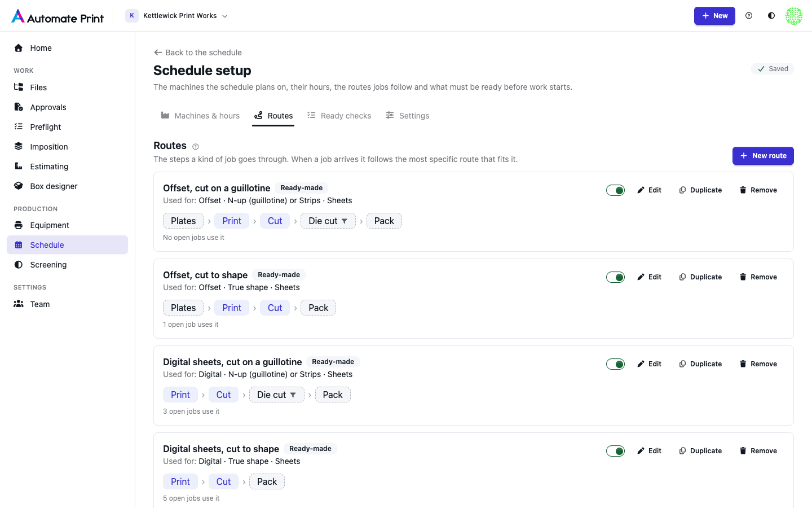Switch to Ready checks tab
Image resolution: width=812 pixels, height=508 pixels.
point(339,116)
